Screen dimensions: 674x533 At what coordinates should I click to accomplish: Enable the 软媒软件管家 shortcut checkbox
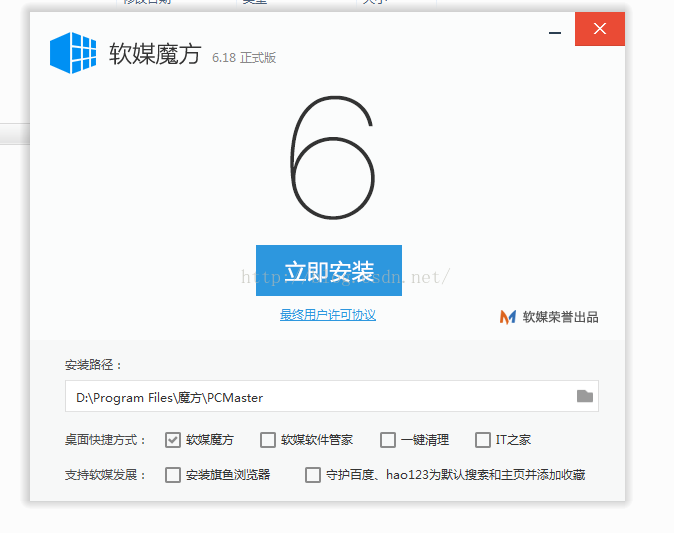(x=268, y=440)
